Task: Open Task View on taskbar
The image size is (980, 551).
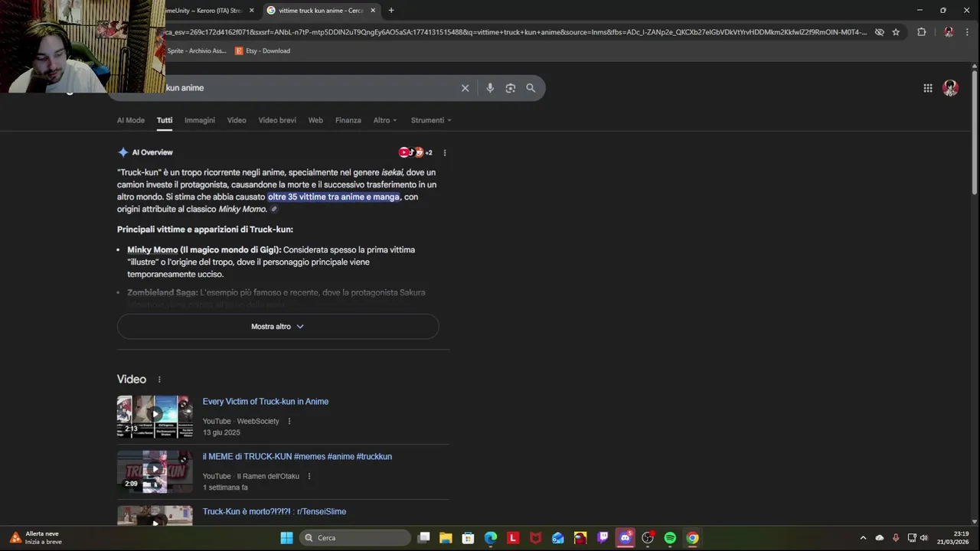Action: [423, 538]
